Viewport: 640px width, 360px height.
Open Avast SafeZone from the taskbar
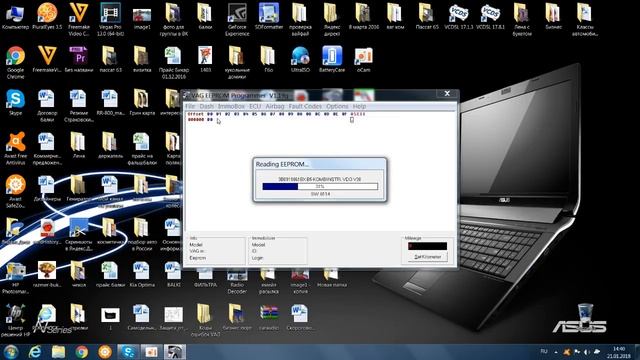click(105, 351)
